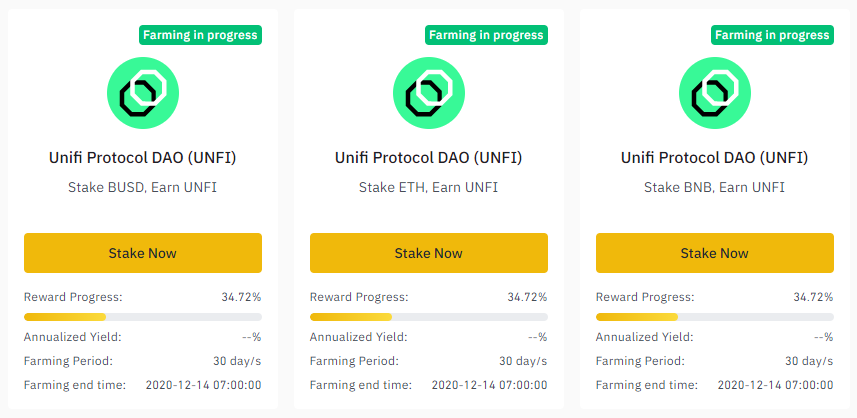
Task: Click the Stake BNB, Earn UNFI text
Action: [714, 187]
